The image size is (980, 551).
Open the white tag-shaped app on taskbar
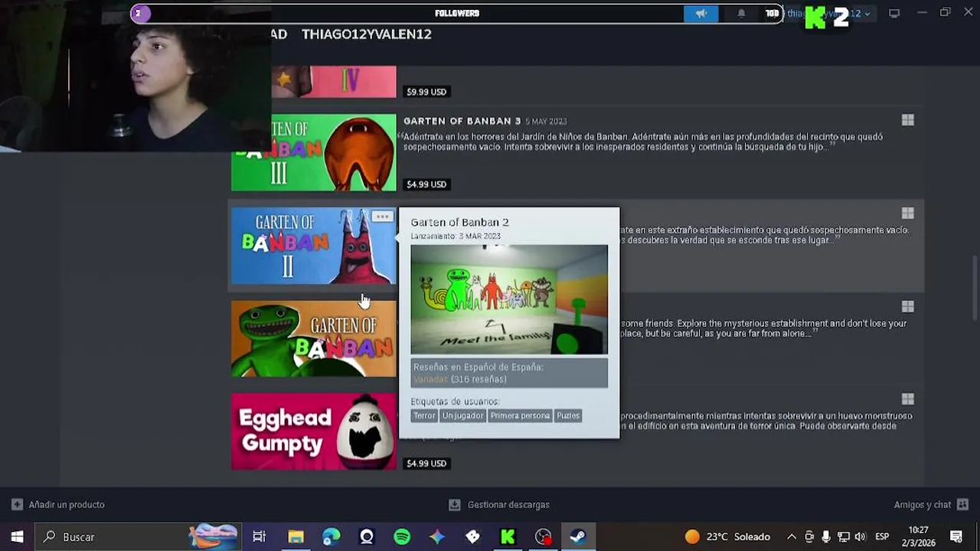pyautogui.click(x=472, y=537)
